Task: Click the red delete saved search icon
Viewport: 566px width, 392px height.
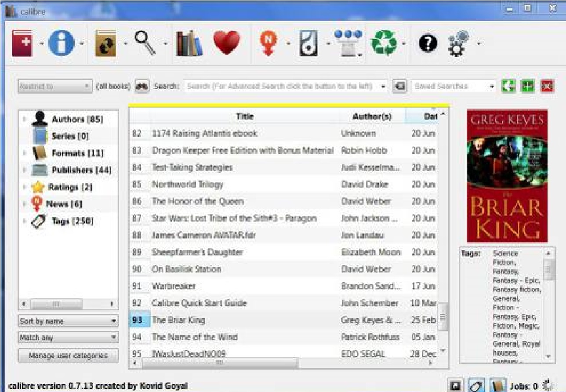Action: [x=546, y=86]
